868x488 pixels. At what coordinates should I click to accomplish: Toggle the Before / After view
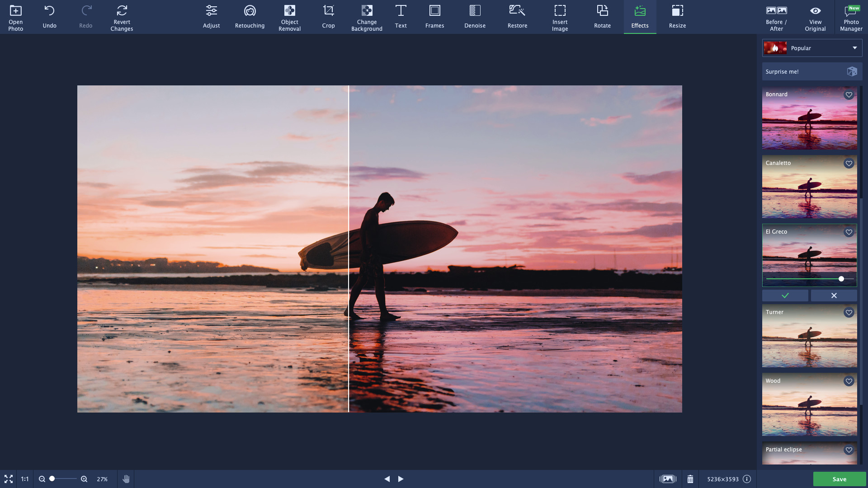tap(776, 17)
